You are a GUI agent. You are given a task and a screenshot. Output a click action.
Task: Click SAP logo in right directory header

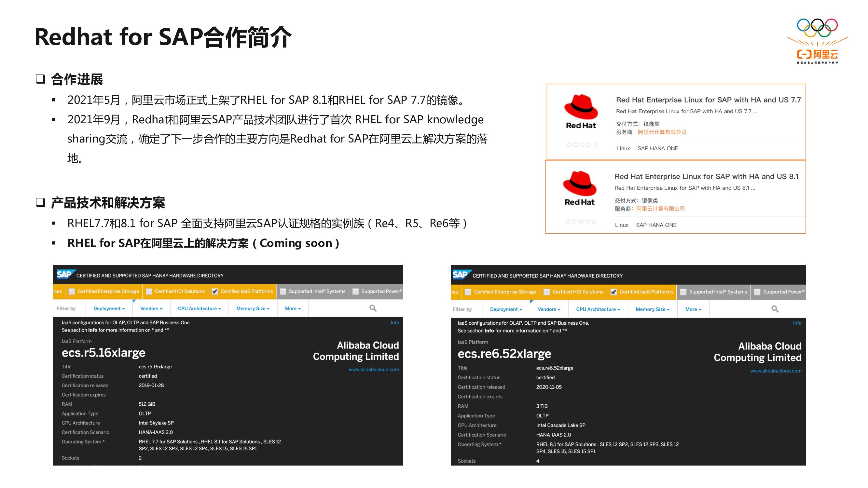461,275
